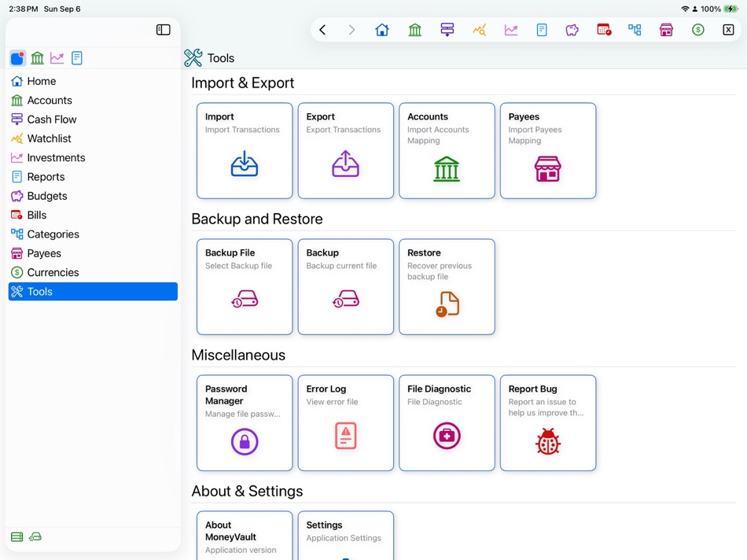747x560 pixels.
Task: Open Home in the sidebar
Action: pos(93,81)
